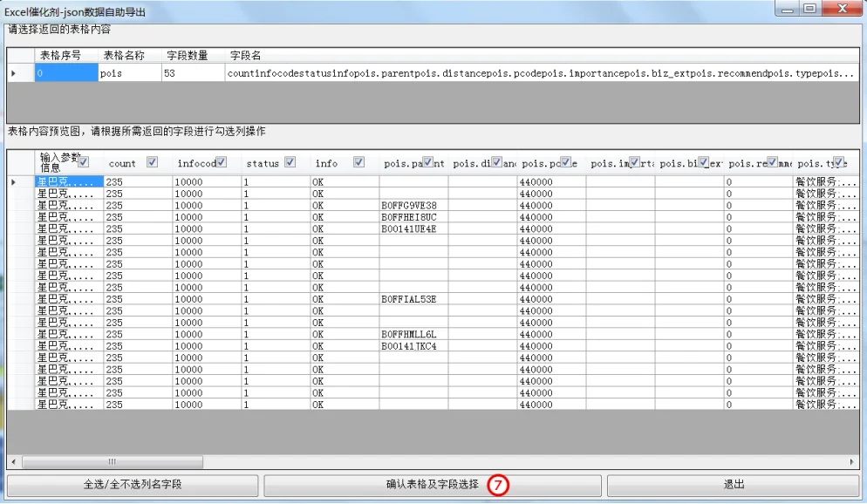Maximize the Excel催化剂 export window

point(810,9)
